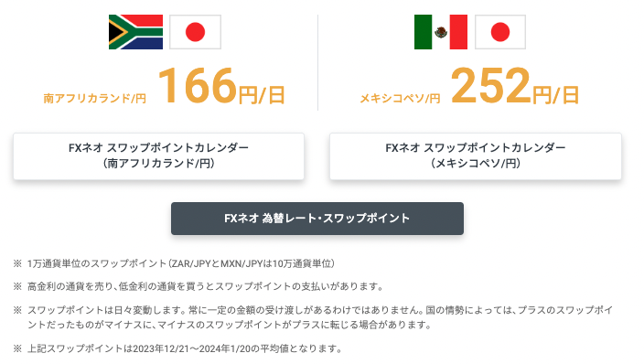Select the 南アフリカランド/円 currency pair label

point(95,98)
